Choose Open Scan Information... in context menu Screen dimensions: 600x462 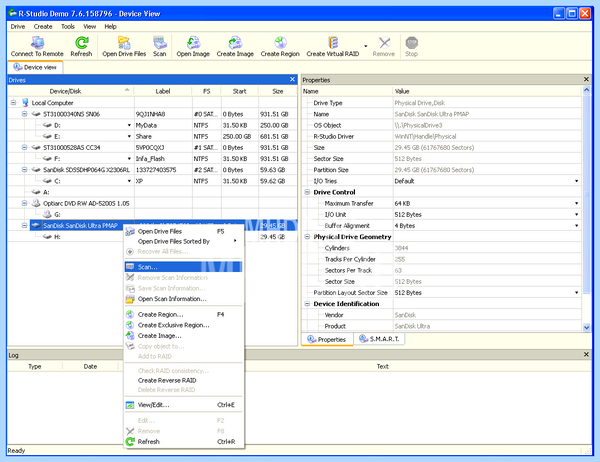(x=183, y=299)
